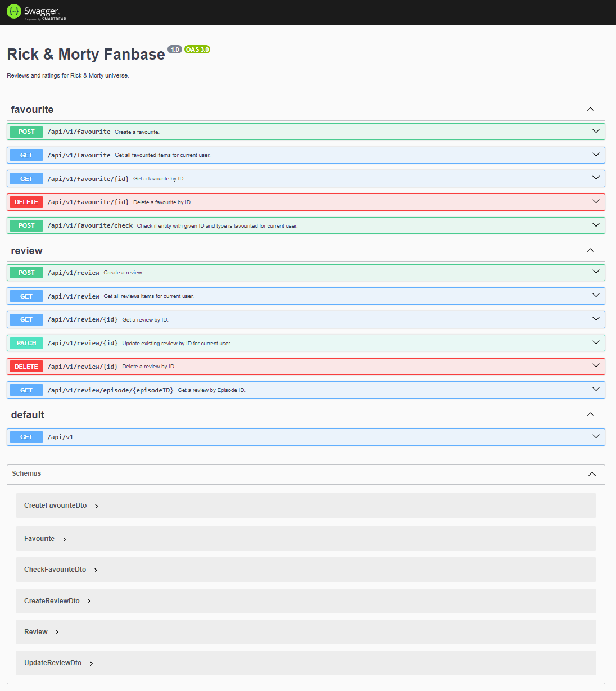
Task: Click the CreateReviewDto schema name
Action: click(x=52, y=601)
